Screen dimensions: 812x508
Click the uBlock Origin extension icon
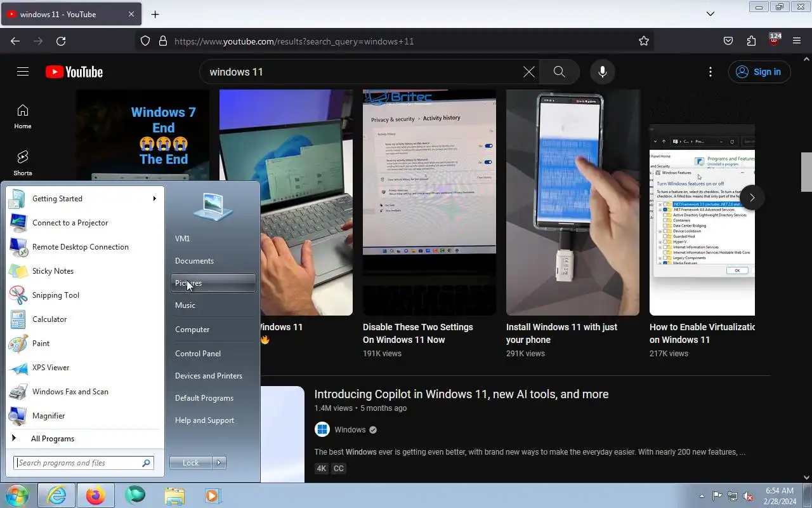click(774, 41)
